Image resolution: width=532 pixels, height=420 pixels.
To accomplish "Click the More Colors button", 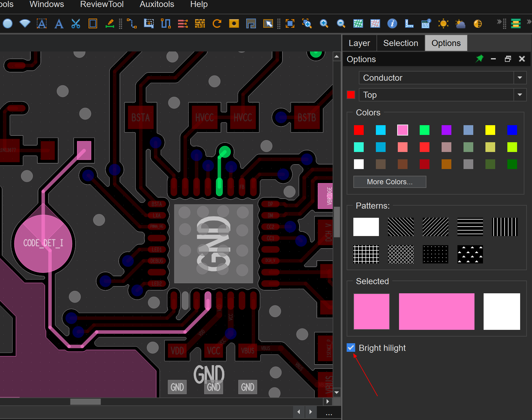I will (390, 182).
